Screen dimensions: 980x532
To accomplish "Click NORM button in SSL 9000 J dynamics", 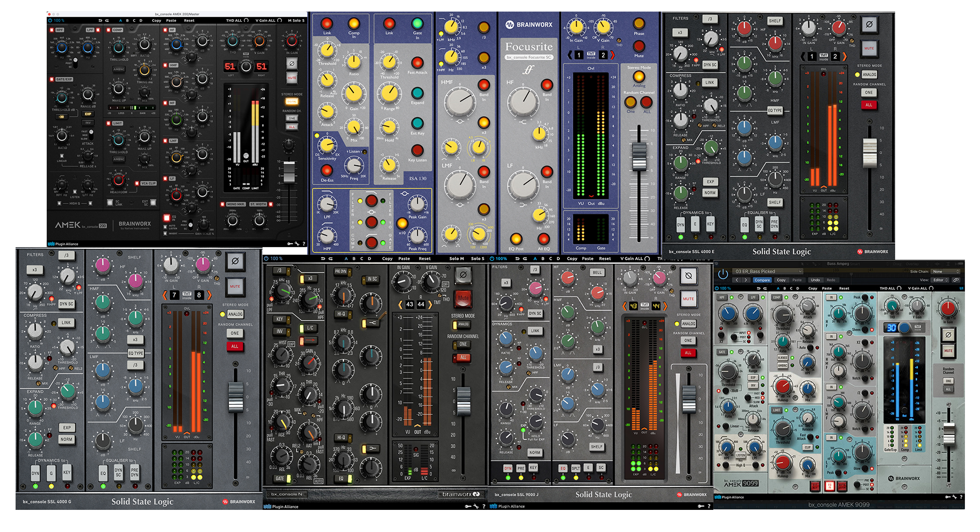I will click(x=535, y=452).
